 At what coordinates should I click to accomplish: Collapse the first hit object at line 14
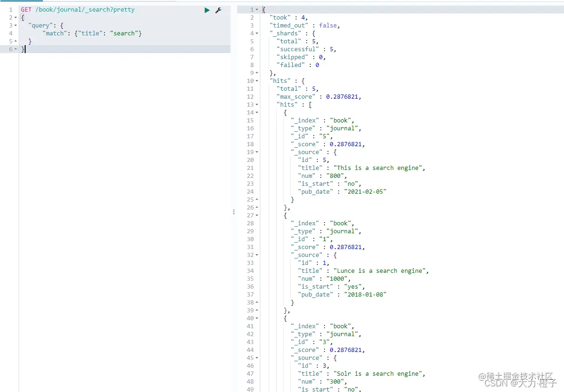tap(257, 113)
